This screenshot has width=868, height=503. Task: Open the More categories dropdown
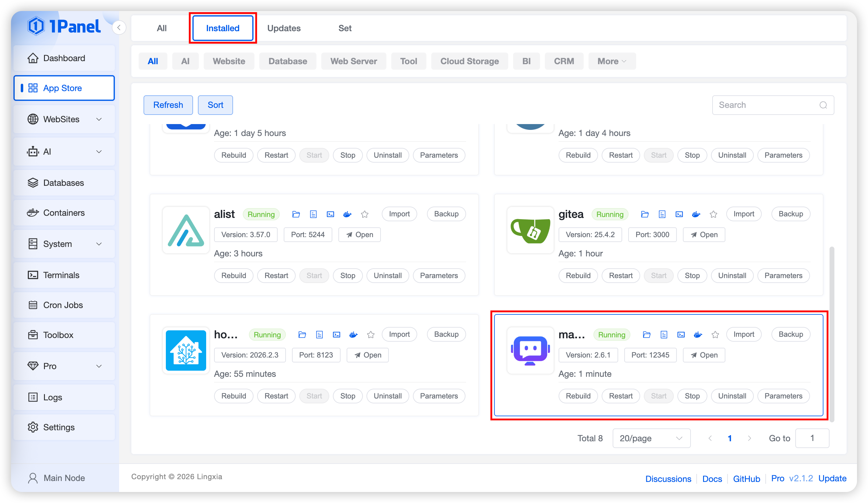coord(612,61)
